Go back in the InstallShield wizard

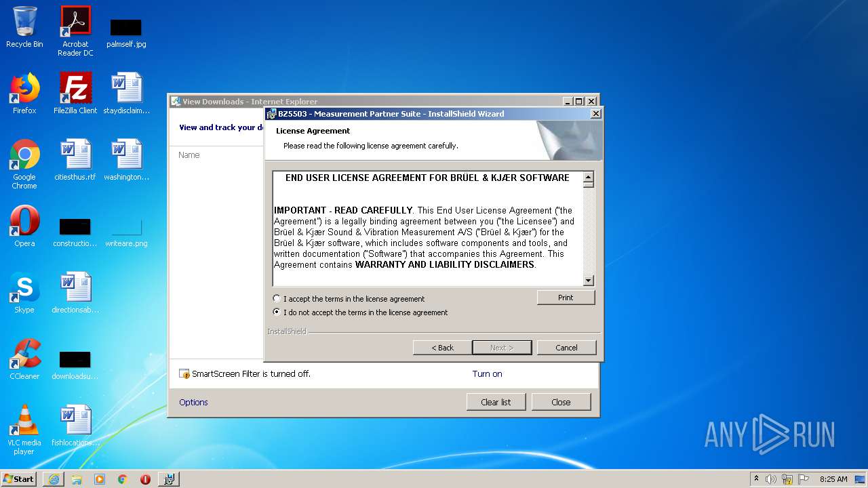(x=442, y=348)
